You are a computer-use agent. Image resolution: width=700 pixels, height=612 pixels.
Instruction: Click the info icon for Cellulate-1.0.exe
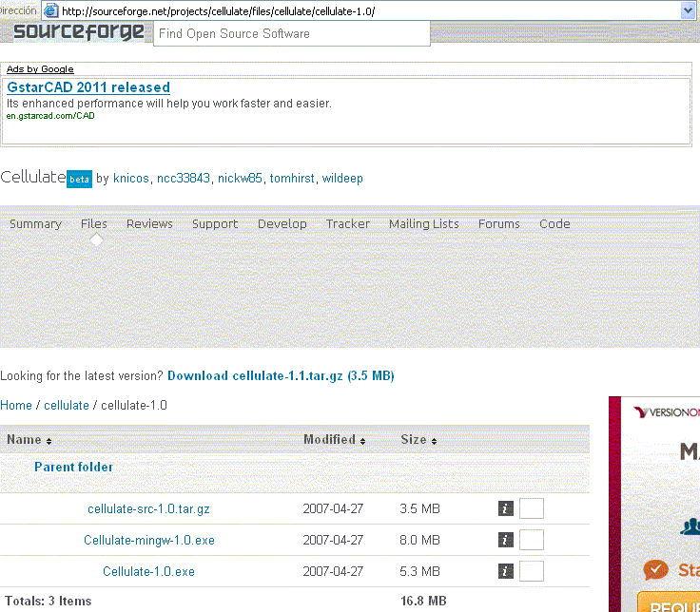(505, 571)
